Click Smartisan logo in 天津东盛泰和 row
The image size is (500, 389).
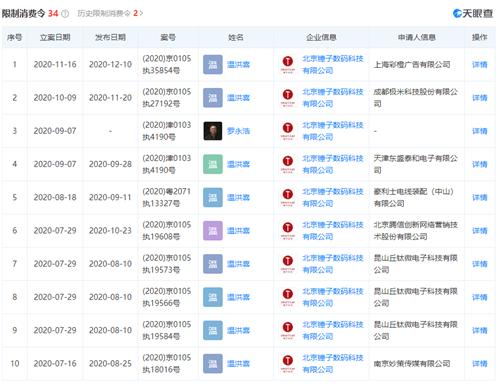288,164
